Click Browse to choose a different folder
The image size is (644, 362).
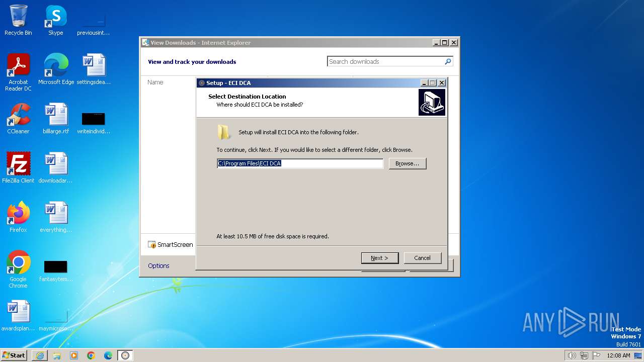408,163
